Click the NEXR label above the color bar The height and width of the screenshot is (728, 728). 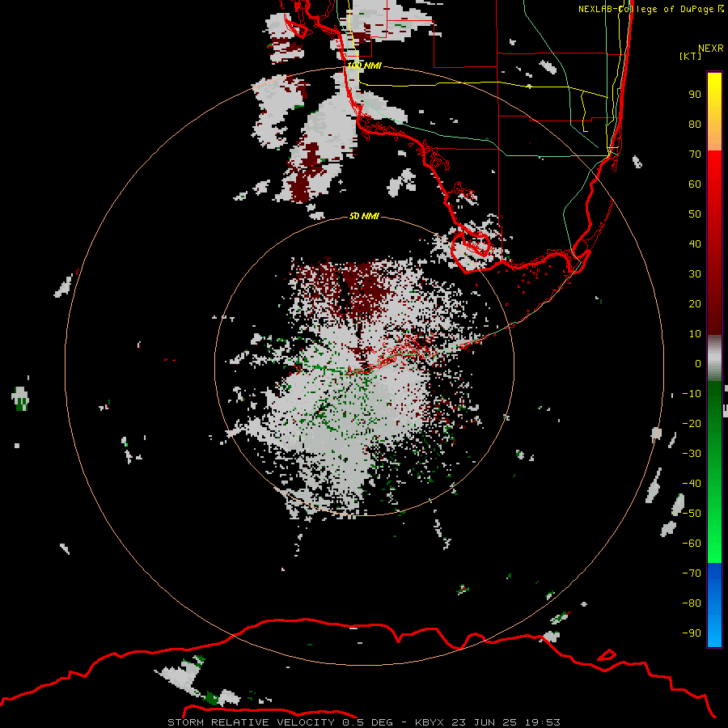pos(711,49)
